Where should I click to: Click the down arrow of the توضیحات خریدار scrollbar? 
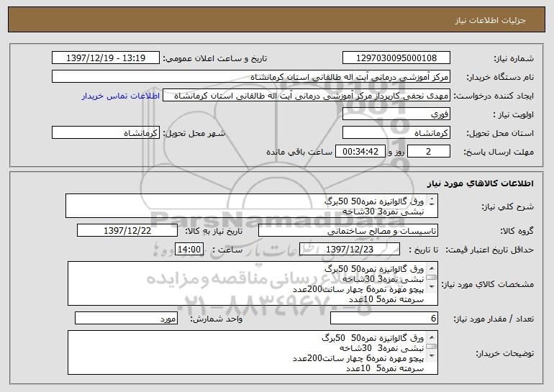432,356
